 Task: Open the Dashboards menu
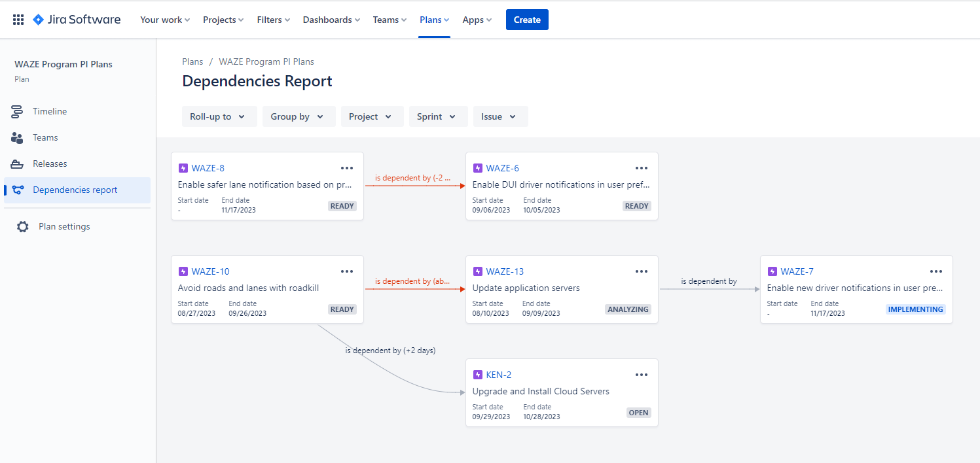[x=331, y=20]
